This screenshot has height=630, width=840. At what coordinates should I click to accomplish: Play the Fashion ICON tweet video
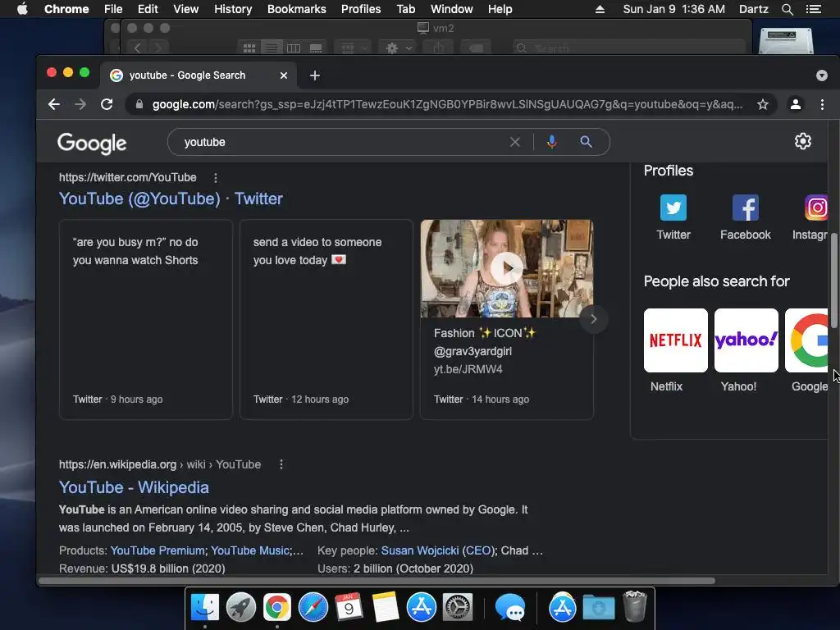tap(506, 268)
